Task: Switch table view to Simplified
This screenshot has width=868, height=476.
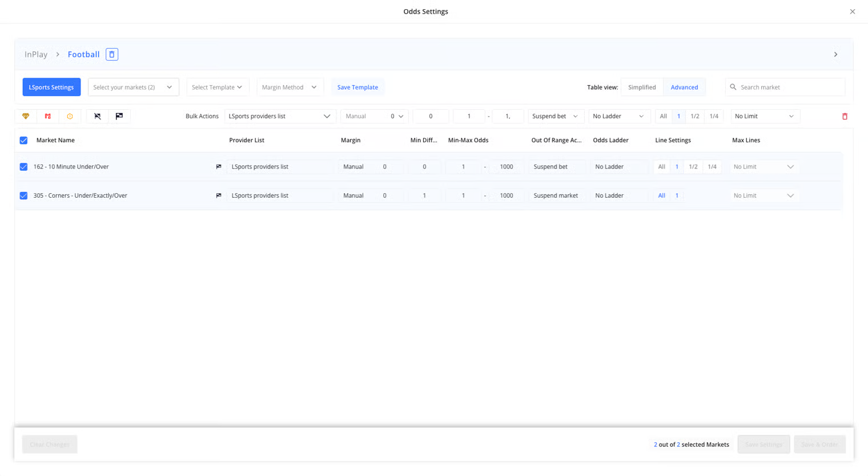Action: click(642, 87)
